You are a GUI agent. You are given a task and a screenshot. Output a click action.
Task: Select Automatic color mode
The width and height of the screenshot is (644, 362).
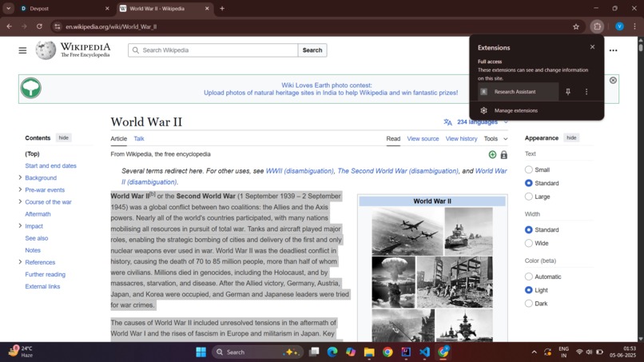(x=529, y=276)
